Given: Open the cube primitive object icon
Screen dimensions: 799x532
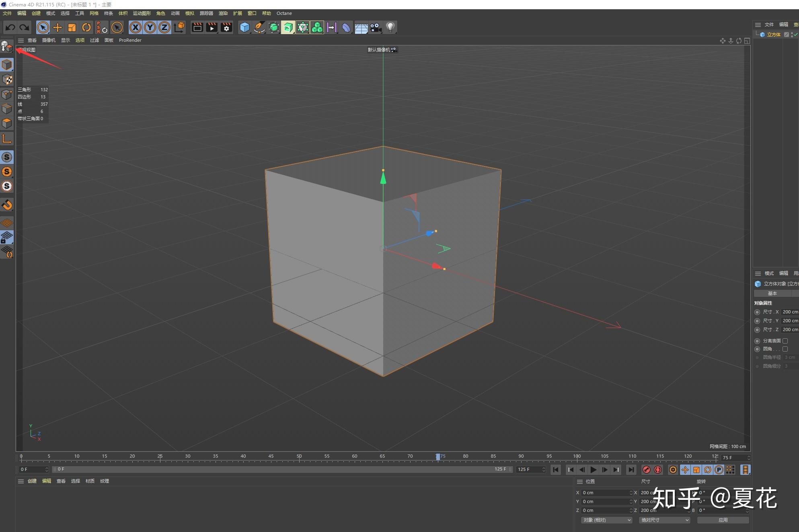Looking at the screenshot, I should click(244, 27).
